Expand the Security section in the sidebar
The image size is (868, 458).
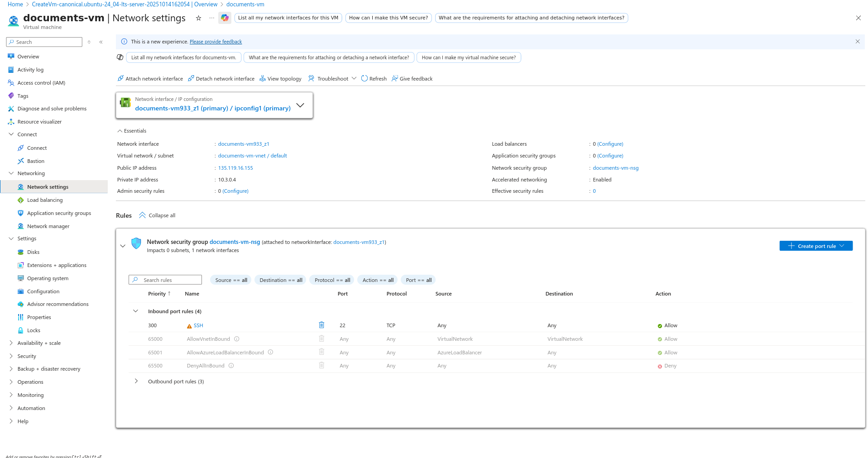(x=11, y=356)
